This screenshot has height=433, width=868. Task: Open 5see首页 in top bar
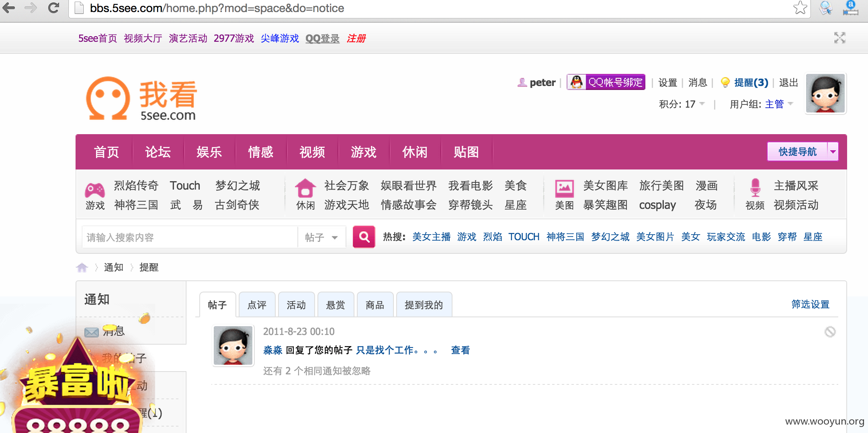pos(98,39)
